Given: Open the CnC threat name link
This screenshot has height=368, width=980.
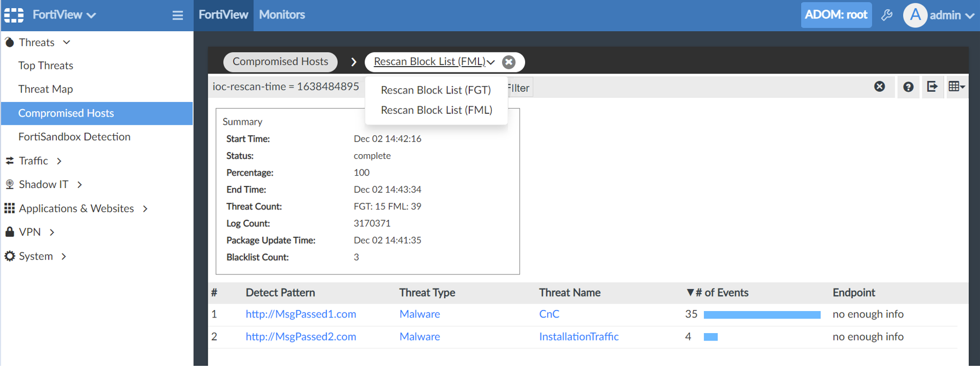Looking at the screenshot, I should (549, 314).
